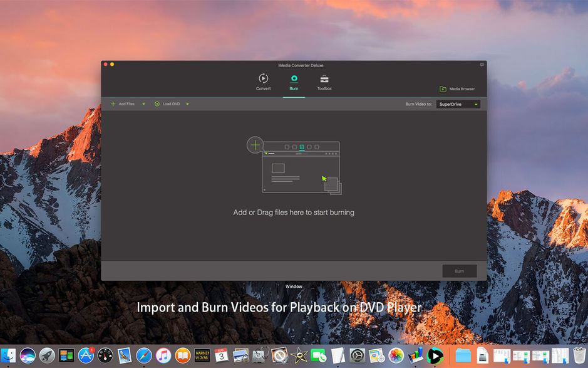The height and width of the screenshot is (368, 588).
Task: Expand the Add Files dropdown arrow
Action: (x=142, y=103)
